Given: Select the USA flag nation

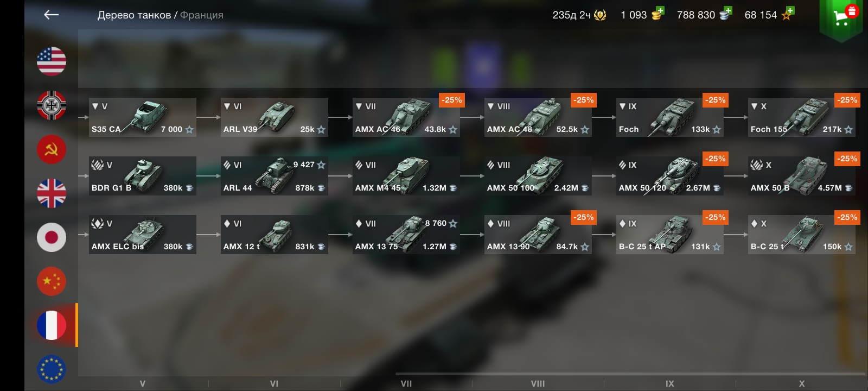Looking at the screenshot, I should point(52,61).
